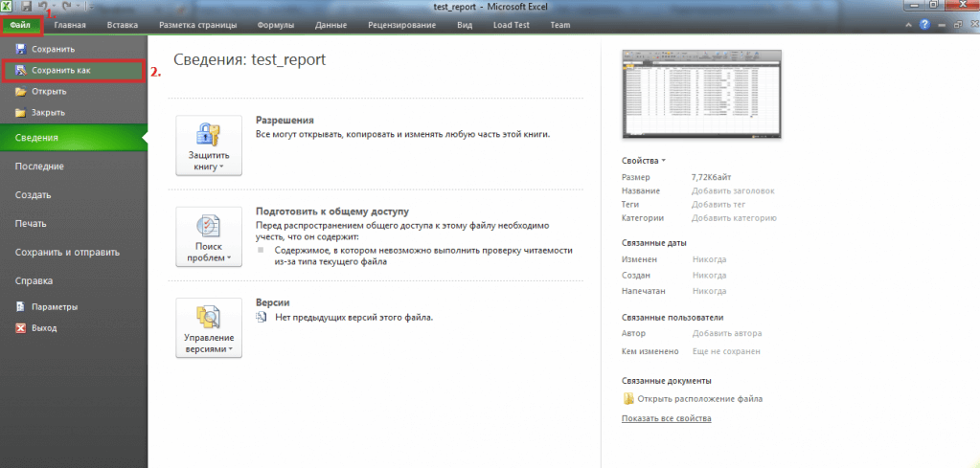Choose Сохранить как in the backstage menu
Viewport: 980px width, 468px height.
pyautogui.click(x=74, y=71)
